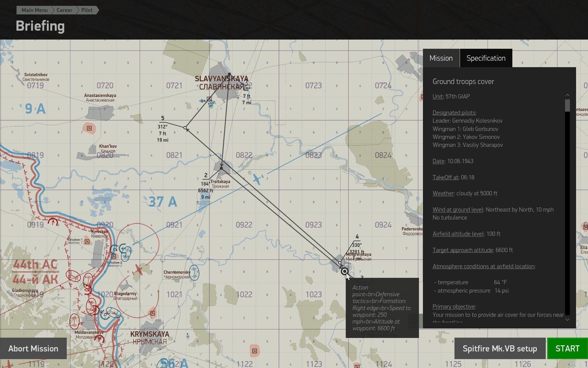This screenshot has width=588, height=368.
Task: Select the Pilot breadcrumb
Action: 87,10
